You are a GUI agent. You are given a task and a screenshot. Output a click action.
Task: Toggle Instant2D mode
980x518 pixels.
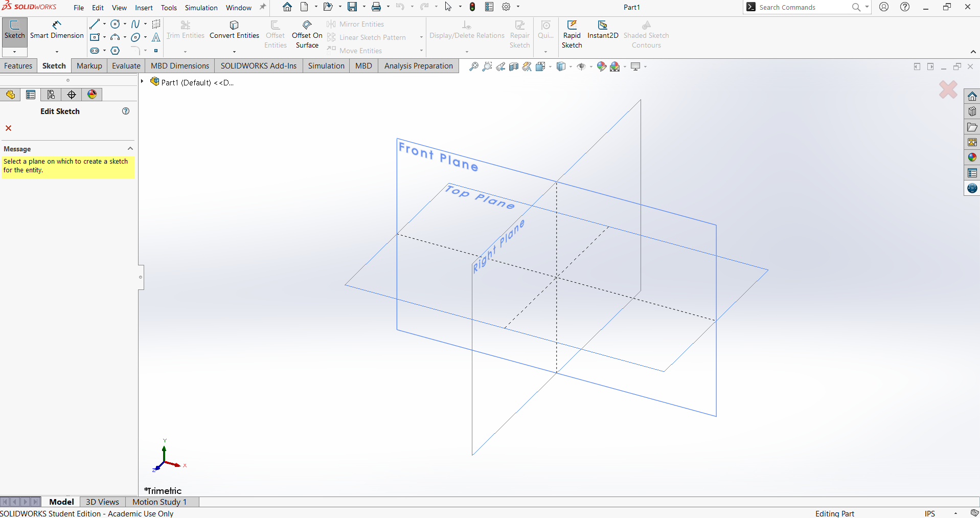tap(603, 30)
